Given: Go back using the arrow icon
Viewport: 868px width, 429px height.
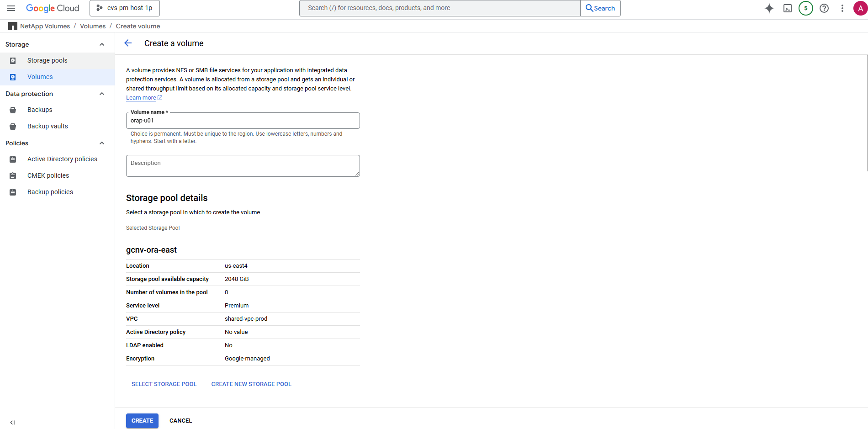Looking at the screenshot, I should tap(128, 43).
